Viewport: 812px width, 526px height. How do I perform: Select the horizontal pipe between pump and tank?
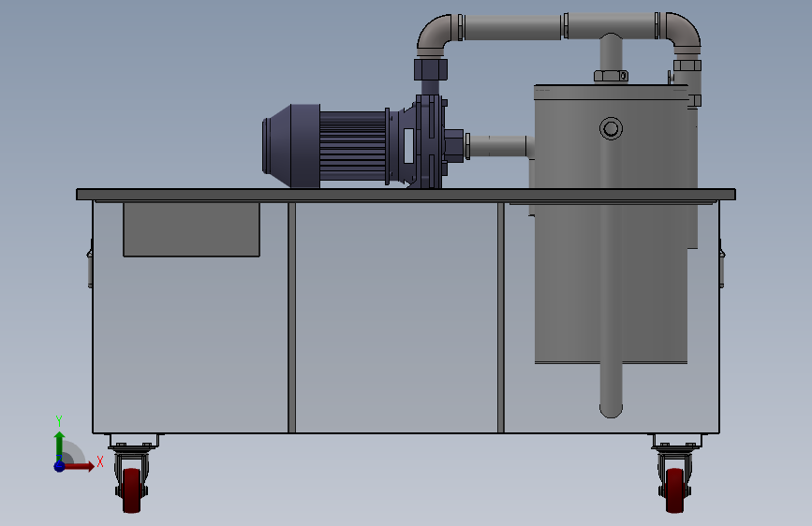pyautogui.click(x=497, y=146)
